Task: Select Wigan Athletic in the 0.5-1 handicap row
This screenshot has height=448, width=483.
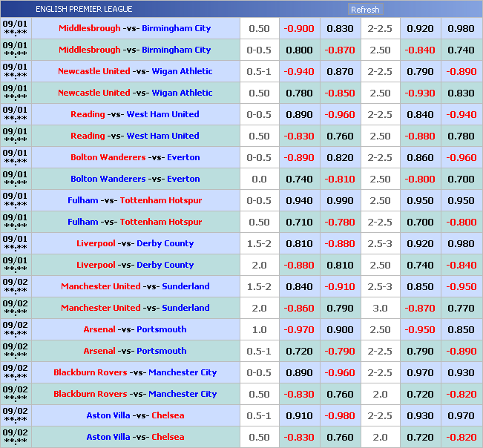Action: [x=182, y=72]
